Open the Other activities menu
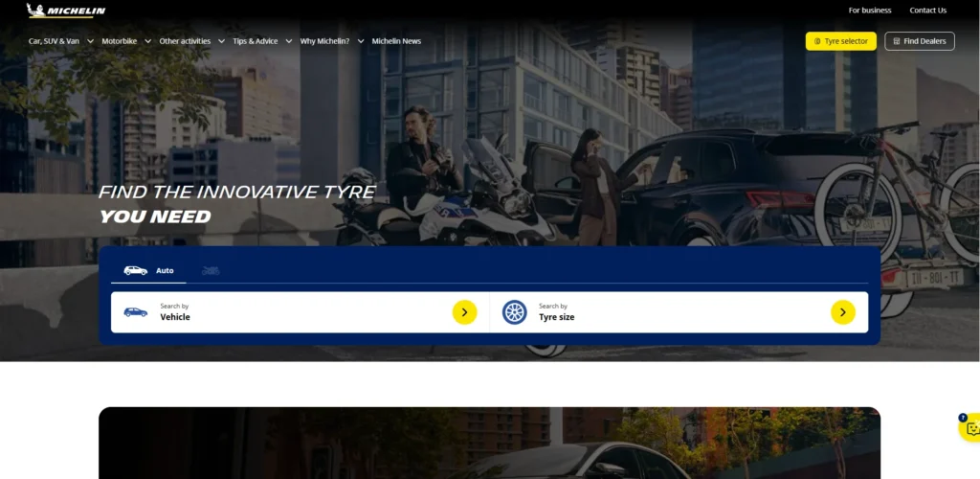Screen dimensions: 980x479 pyautogui.click(x=185, y=41)
